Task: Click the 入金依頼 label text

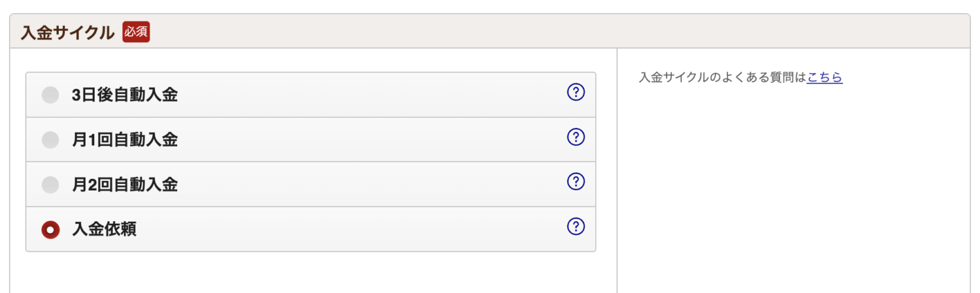Action: 105,229
